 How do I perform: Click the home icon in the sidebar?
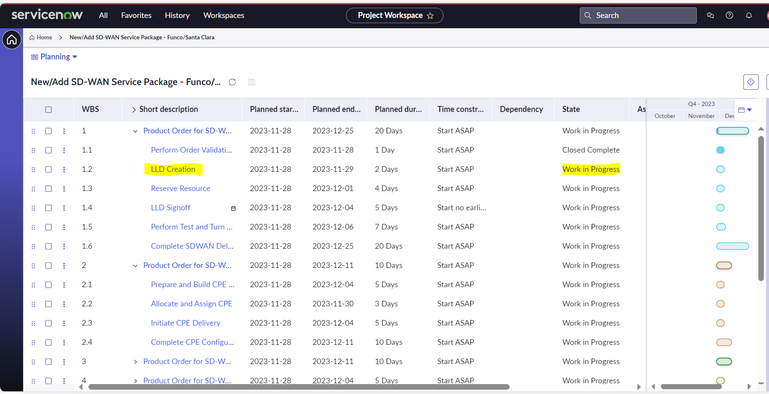tap(12, 40)
